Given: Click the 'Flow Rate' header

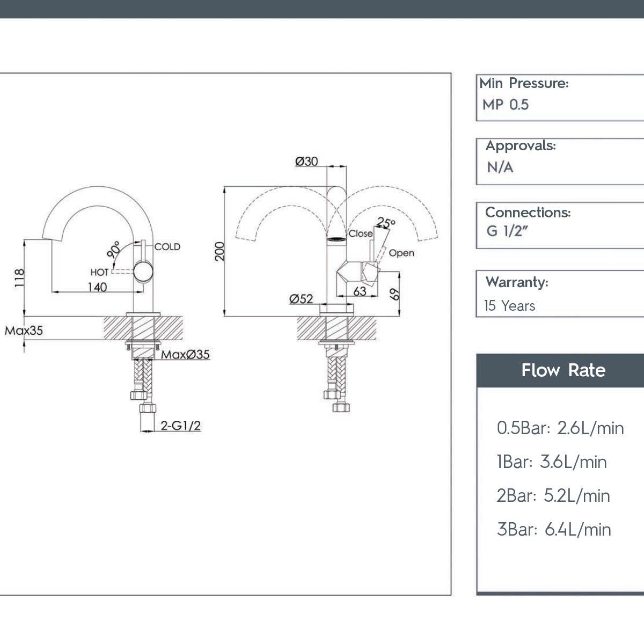Looking at the screenshot, I should click(x=563, y=370).
